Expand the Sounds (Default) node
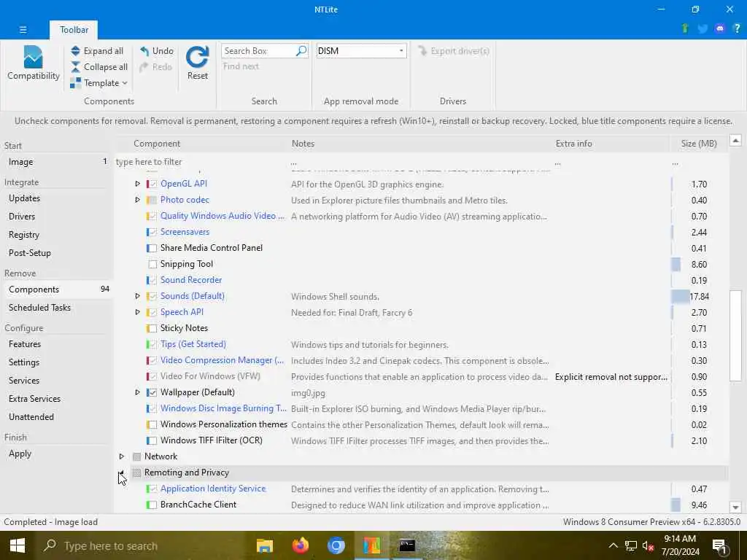747x560 pixels. click(x=137, y=296)
